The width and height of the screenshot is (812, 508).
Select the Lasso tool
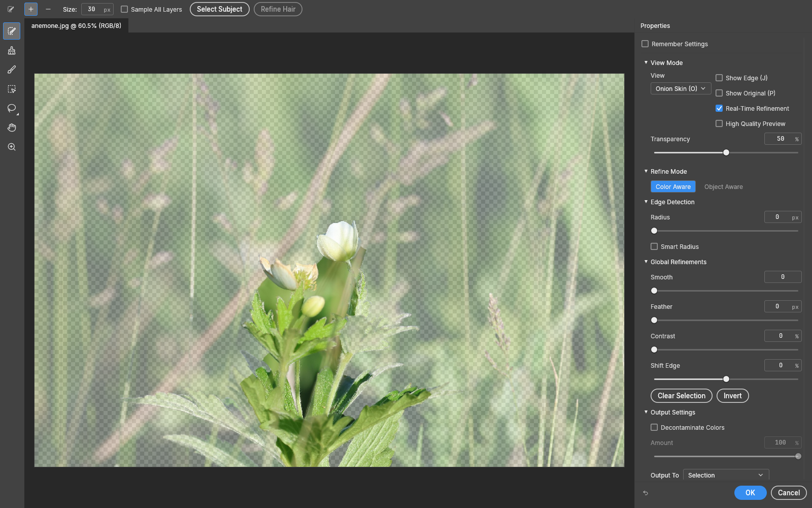tap(12, 108)
